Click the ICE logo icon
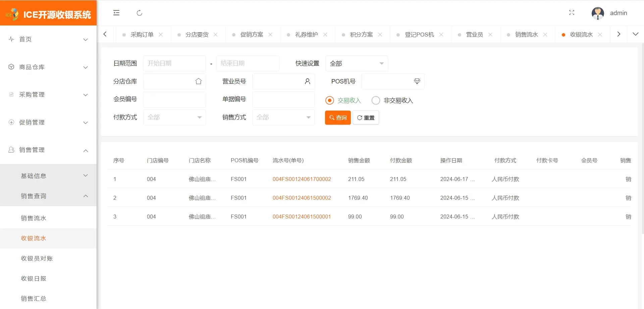 [12, 14]
